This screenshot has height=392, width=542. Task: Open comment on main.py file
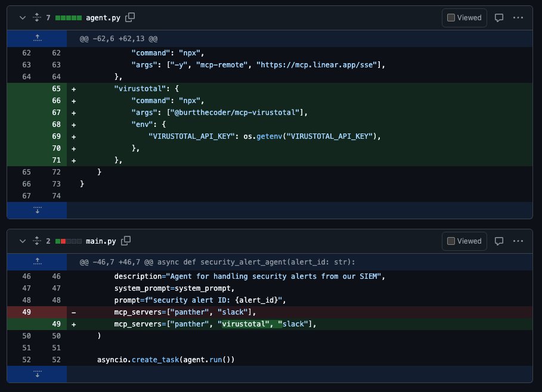coord(499,241)
